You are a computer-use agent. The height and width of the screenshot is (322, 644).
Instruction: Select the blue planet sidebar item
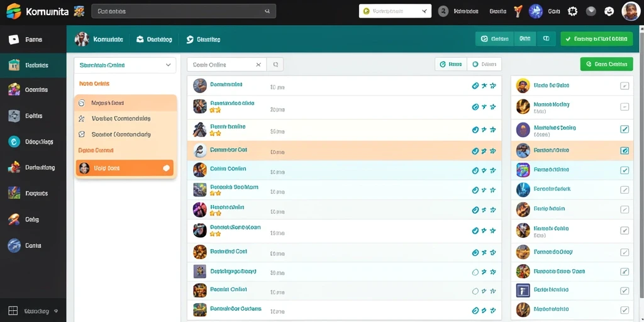(x=33, y=245)
